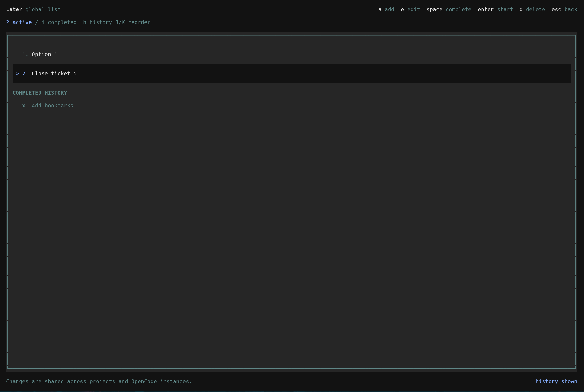Click the '1.' number before Option 1
This screenshot has width=584, height=392.
(x=25, y=55)
